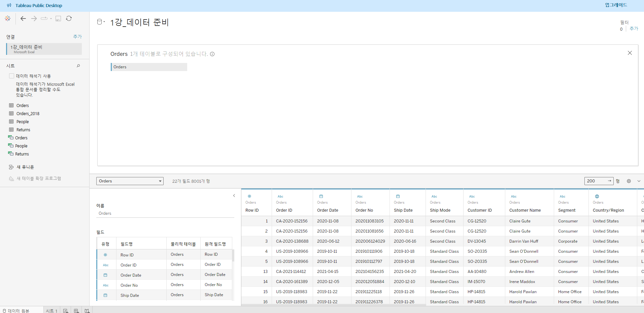This screenshot has height=313, width=644.
Task: Expand the data grid chevron at far right
Action: [639, 181]
